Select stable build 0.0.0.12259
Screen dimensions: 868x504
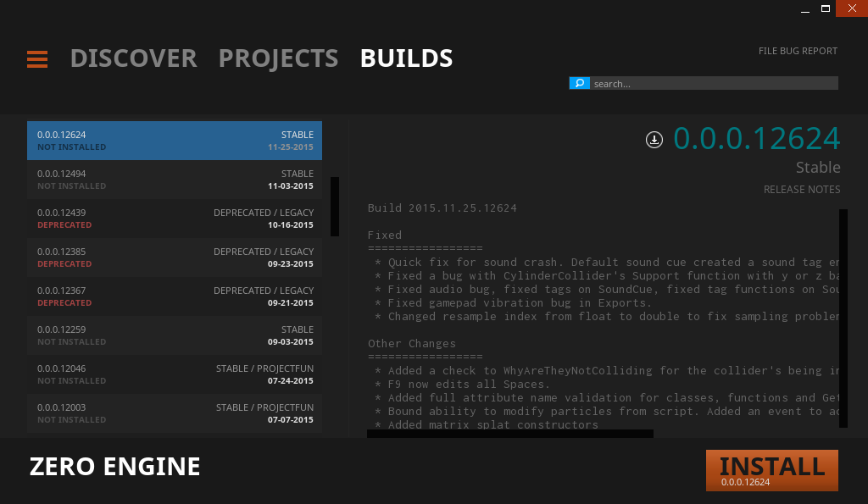click(x=175, y=335)
